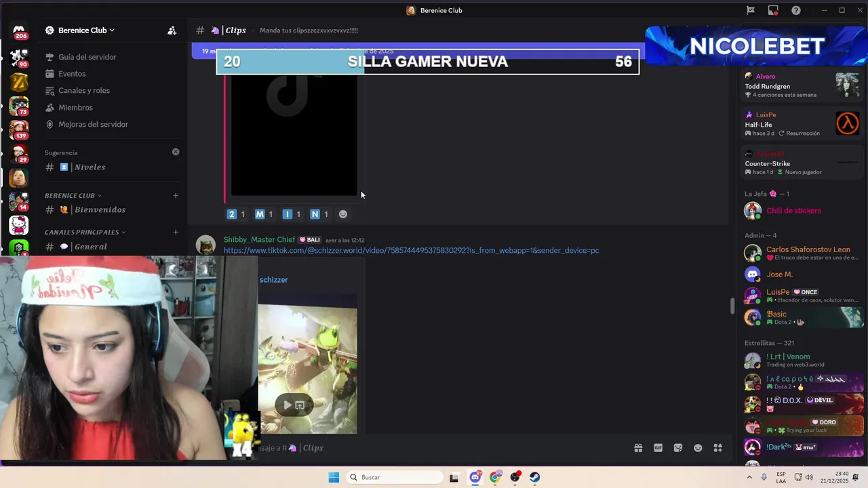Add a reaction with the smiley icon
The width and height of the screenshot is (868, 488).
(x=343, y=214)
